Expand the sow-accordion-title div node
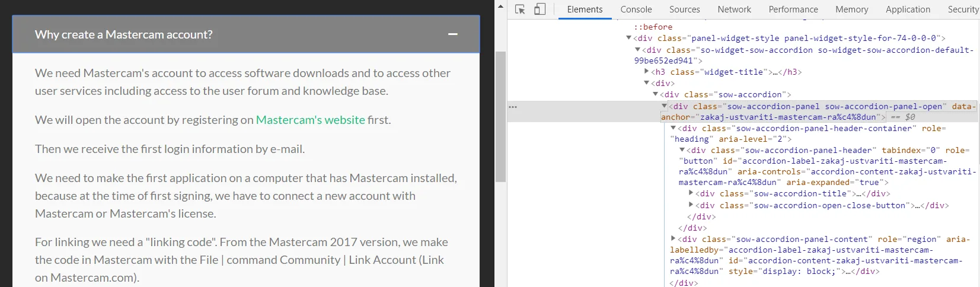Screen dimensions: 980x287 [691, 193]
